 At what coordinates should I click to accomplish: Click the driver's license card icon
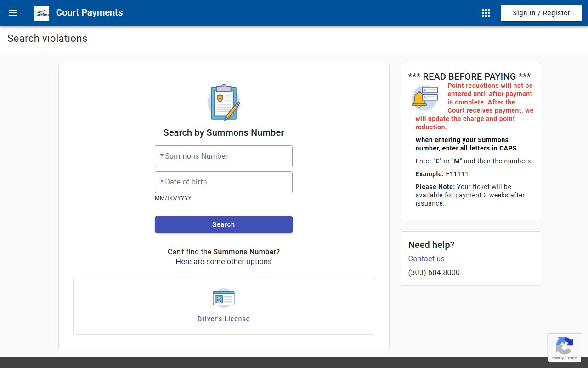pyautogui.click(x=224, y=299)
